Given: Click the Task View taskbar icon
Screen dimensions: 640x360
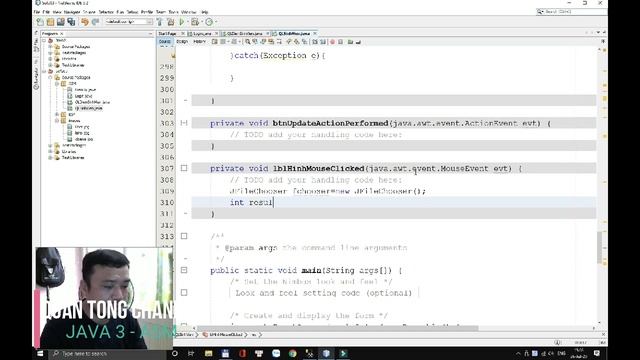Looking at the screenshot, I should click(191, 353).
